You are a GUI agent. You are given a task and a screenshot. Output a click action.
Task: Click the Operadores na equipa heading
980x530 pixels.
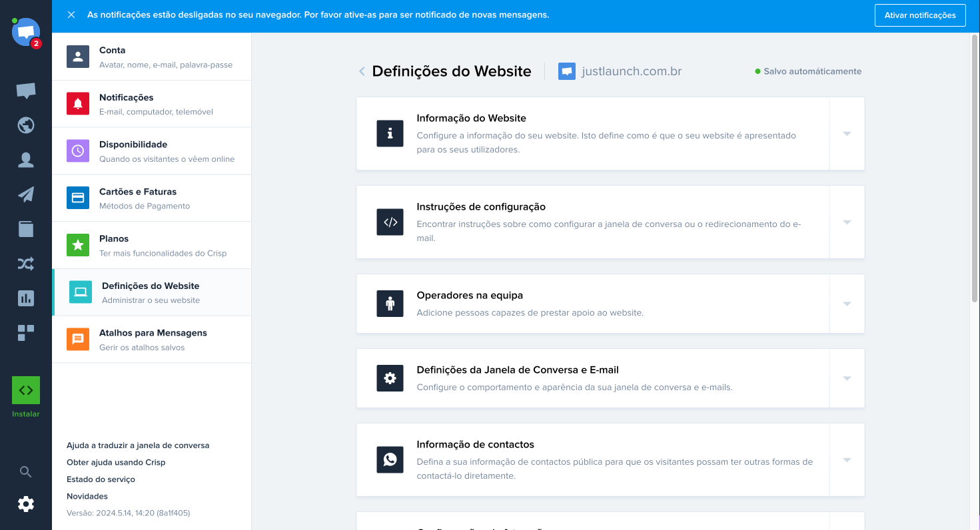(470, 295)
